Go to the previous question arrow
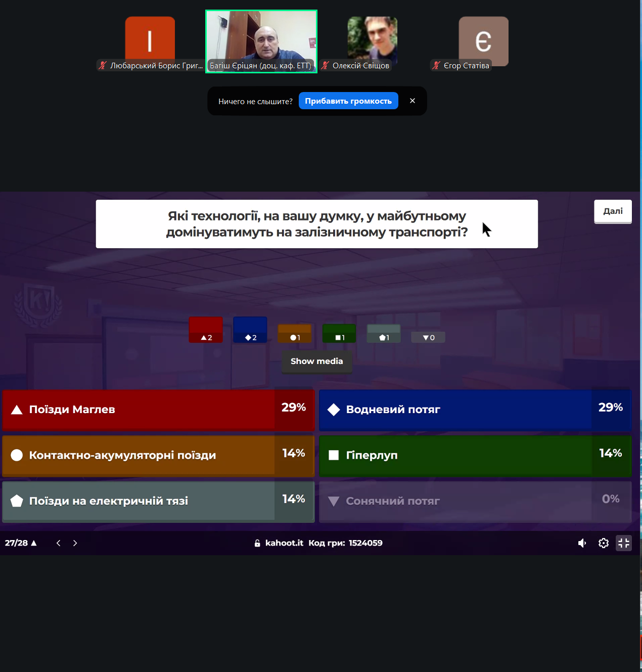This screenshot has height=672, width=642. (x=59, y=543)
